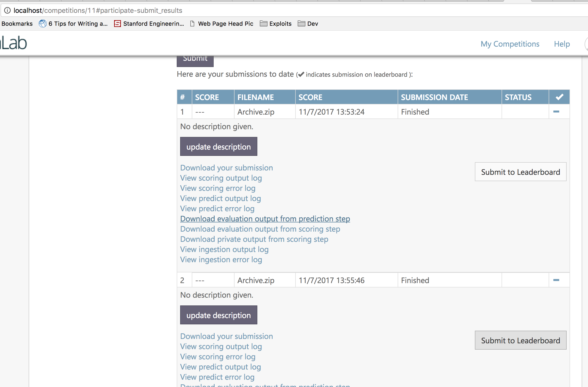Expand the Bookmarks menu
Image resolution: width=588 pixels, height=387 pixels.
[x=17, y=24]
